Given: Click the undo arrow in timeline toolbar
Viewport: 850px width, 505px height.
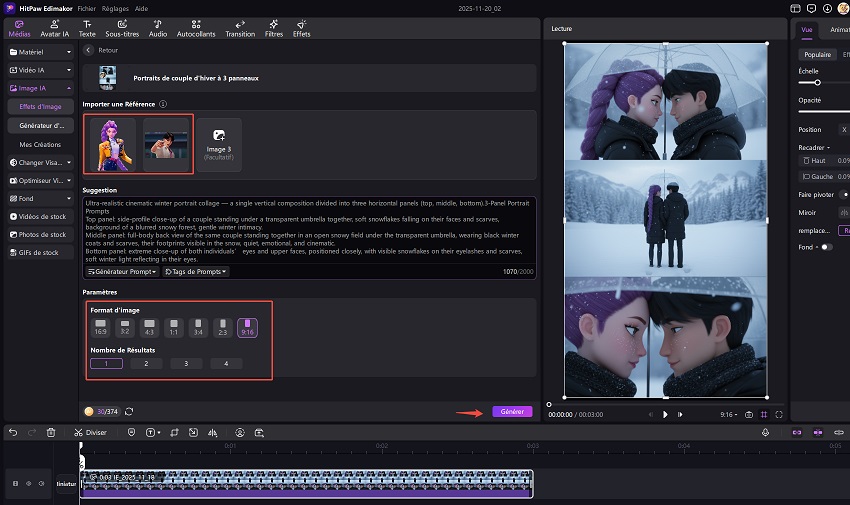Looking at the screenshot, I should [13, 432].
